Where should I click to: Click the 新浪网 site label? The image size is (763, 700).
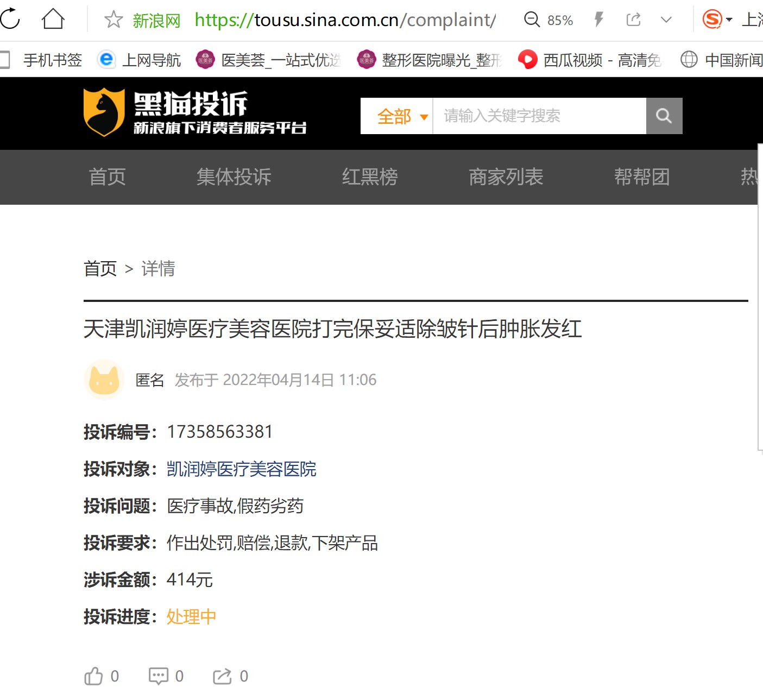pos(156,21)
